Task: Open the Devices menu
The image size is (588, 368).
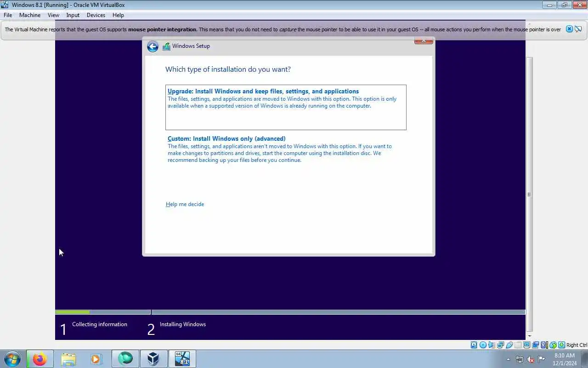Action: (x=96, y=15)
